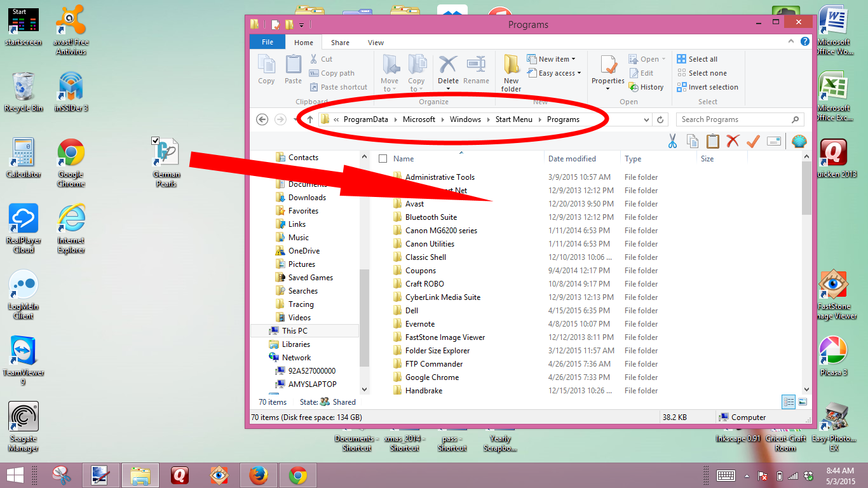Open the Delete dropdown arrow
Viewport: 868px width, 488px height.
point(448,88)
